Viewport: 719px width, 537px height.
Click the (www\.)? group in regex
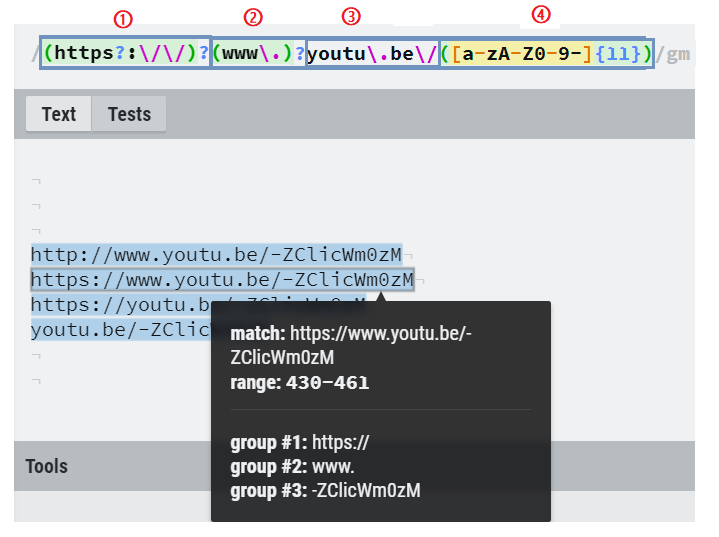coord(259,54)
